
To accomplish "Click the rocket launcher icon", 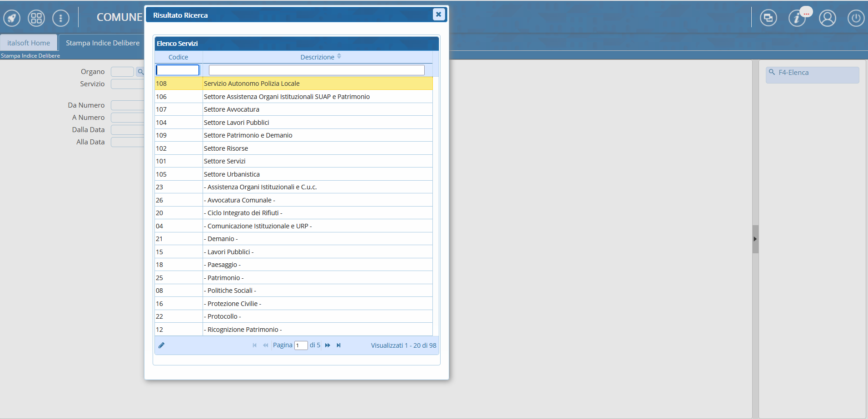I will (x=12, y=19).
